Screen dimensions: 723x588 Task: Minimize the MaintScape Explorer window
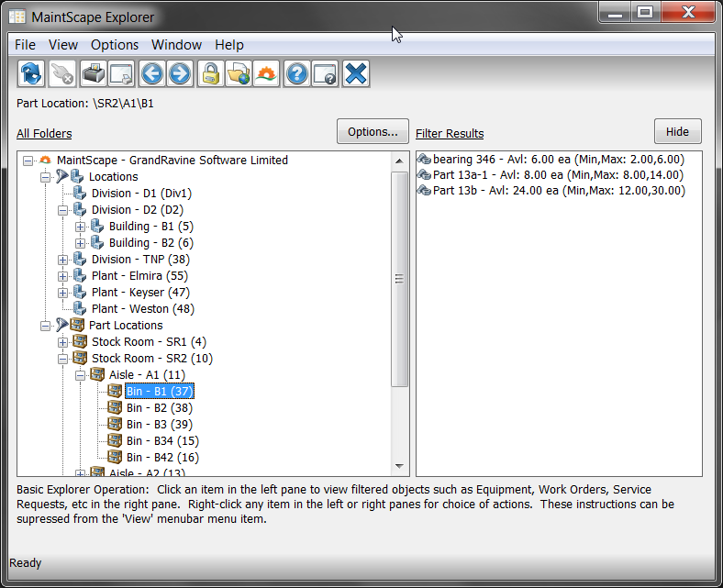pos(615,12)
